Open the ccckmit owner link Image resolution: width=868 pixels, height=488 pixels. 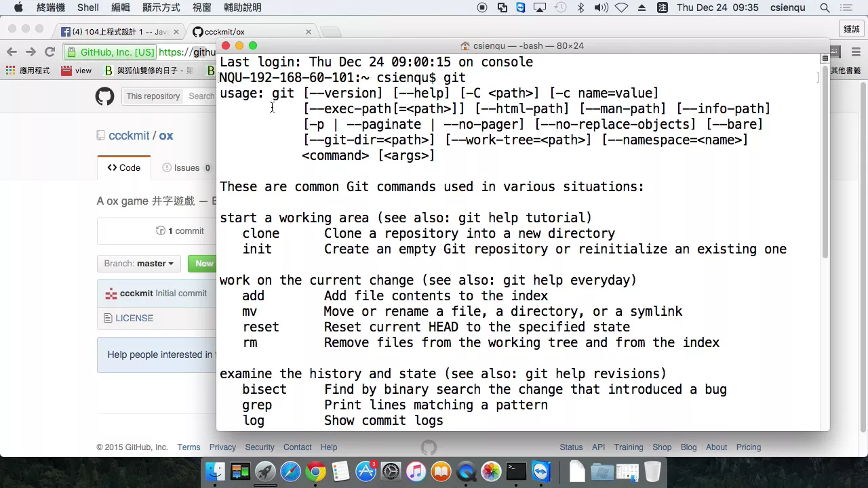point(129,136)
